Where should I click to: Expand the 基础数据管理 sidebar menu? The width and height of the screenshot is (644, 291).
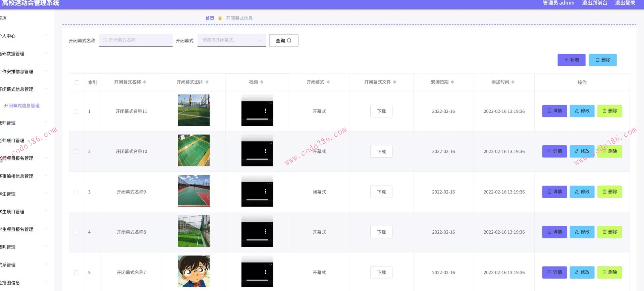23,53
